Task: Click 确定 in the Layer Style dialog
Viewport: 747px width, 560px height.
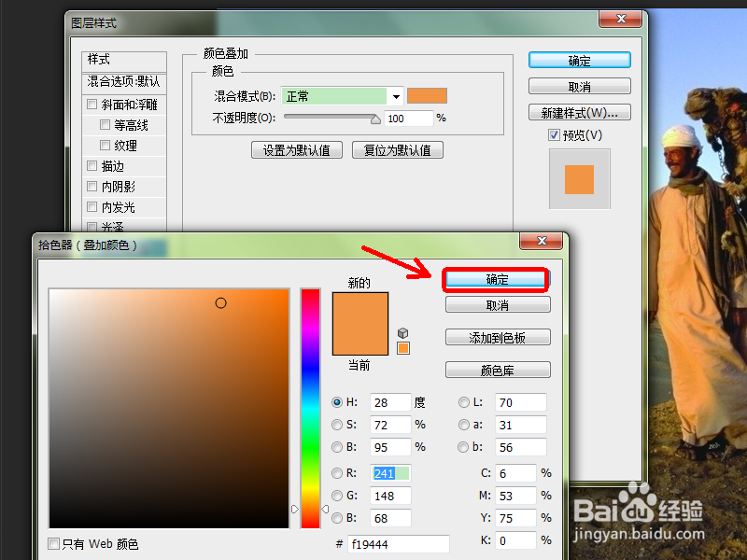Action: (x=579, y=61)
